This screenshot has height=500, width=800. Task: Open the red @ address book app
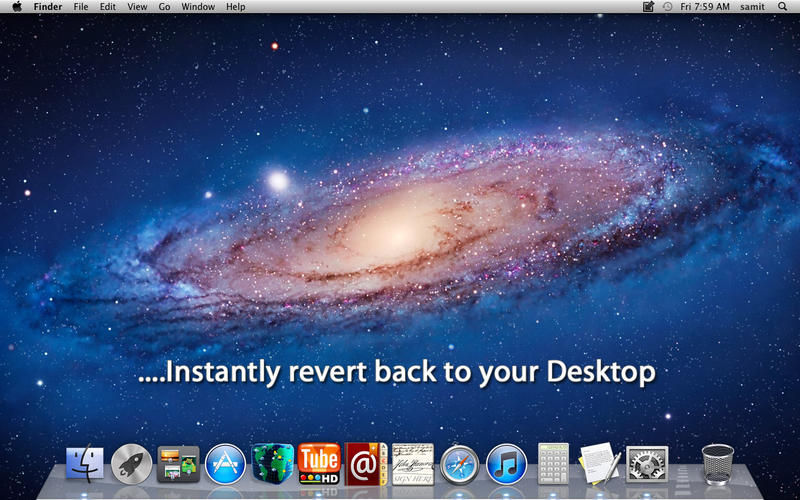pyautogui.click(x=366, y=464)
